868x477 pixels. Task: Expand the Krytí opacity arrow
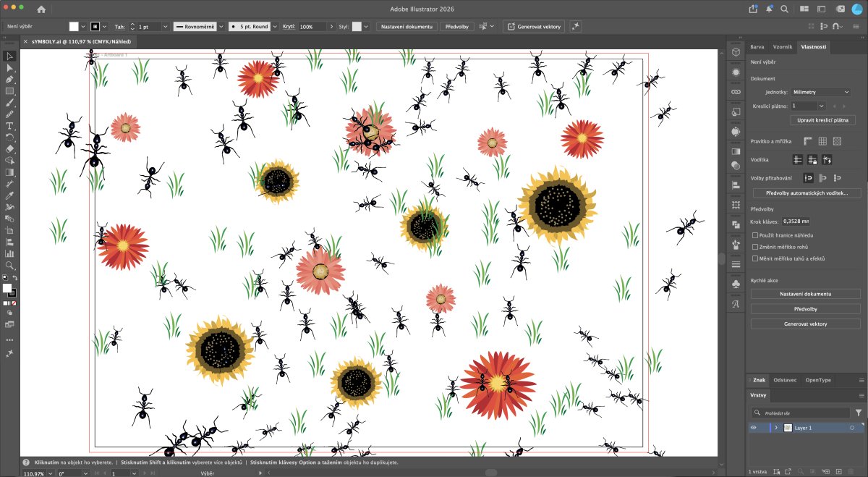[x=331, y=26]
